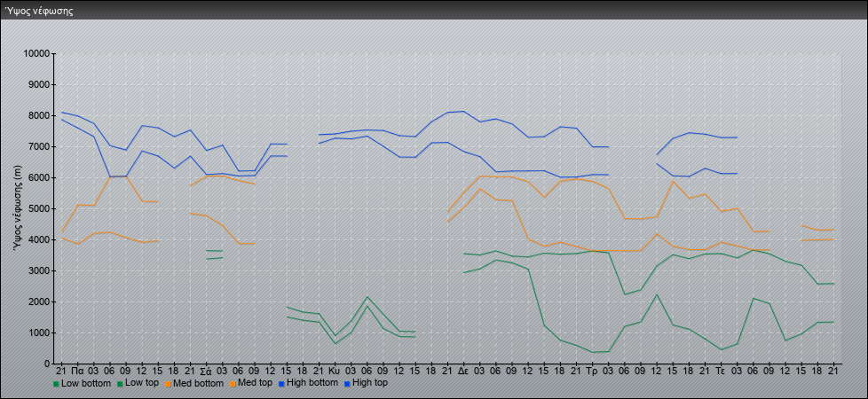Select the 2000 y-axis label

[x=39, y=301]
